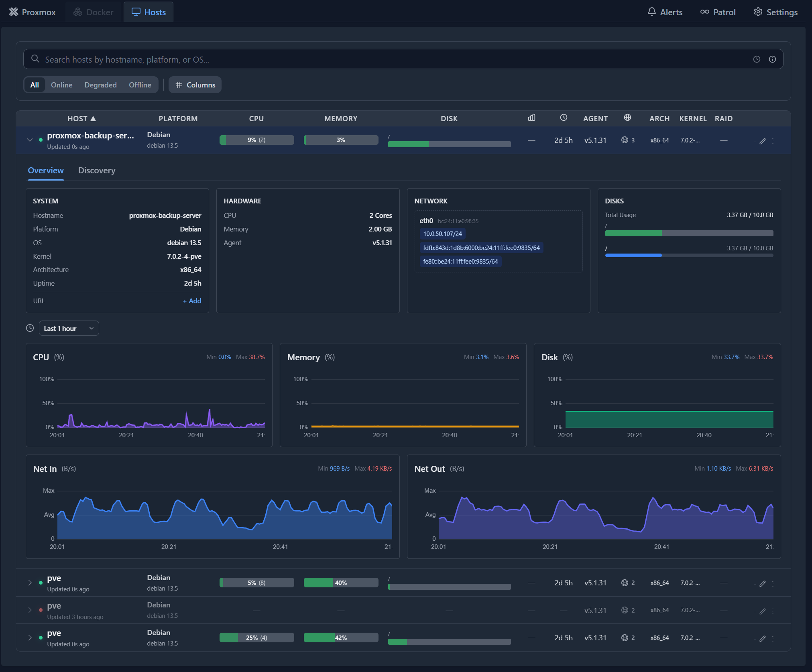The width and height of the screenshot is (812, 672).
Task: Open the Last 1 hour dropdown
Action: tap(69, 329)
